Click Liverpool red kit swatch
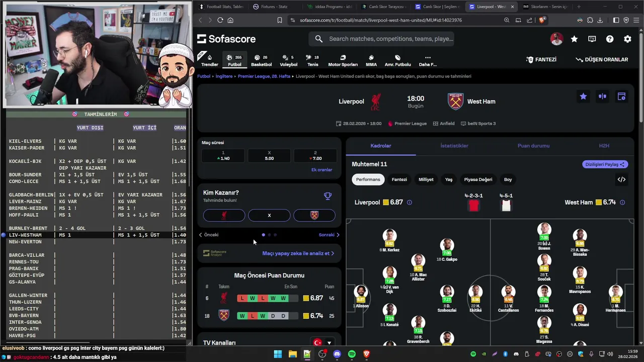Viewport: 644px width, 362px height. point(473,206)
